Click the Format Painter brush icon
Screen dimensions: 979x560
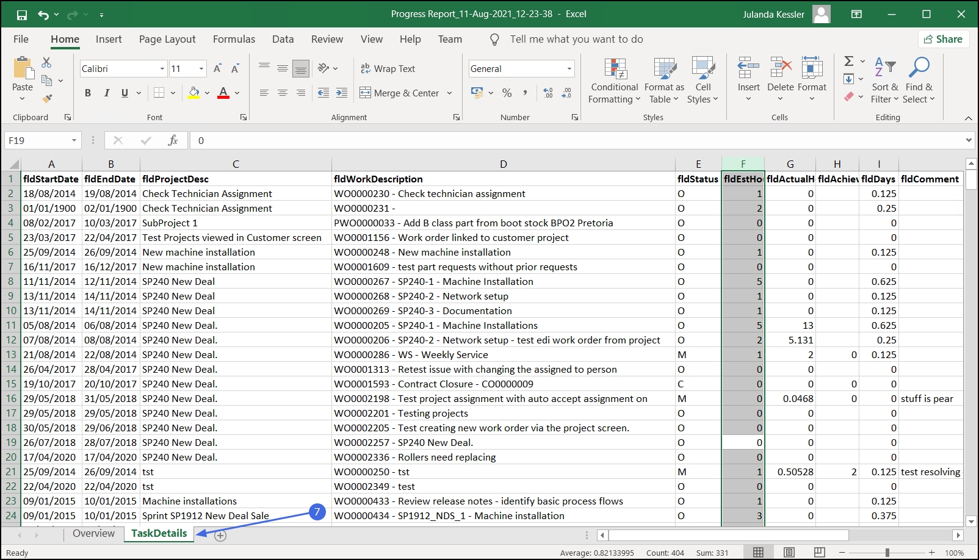coord(47,98)
